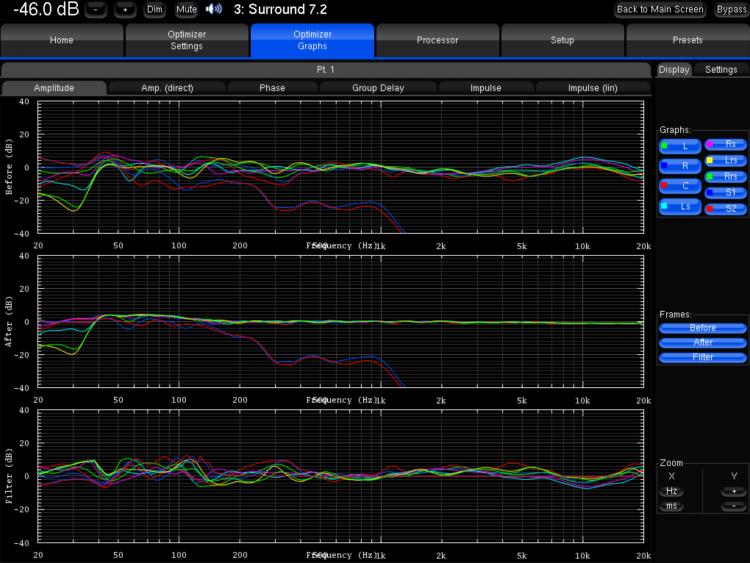This screenshot has height=563, width=750.
Task: Toggle the Rs channel graph
Action: 725,144
